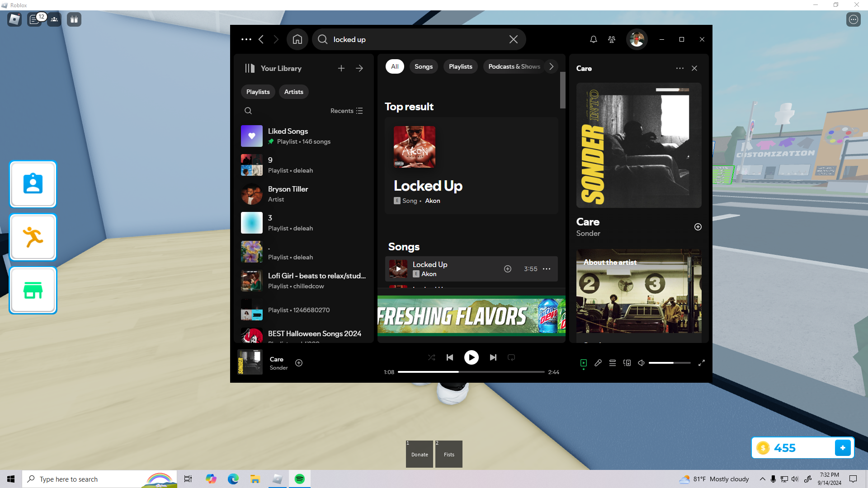The image size is (868, 488).
Task: Filter library by Artists
Action: 293,92
